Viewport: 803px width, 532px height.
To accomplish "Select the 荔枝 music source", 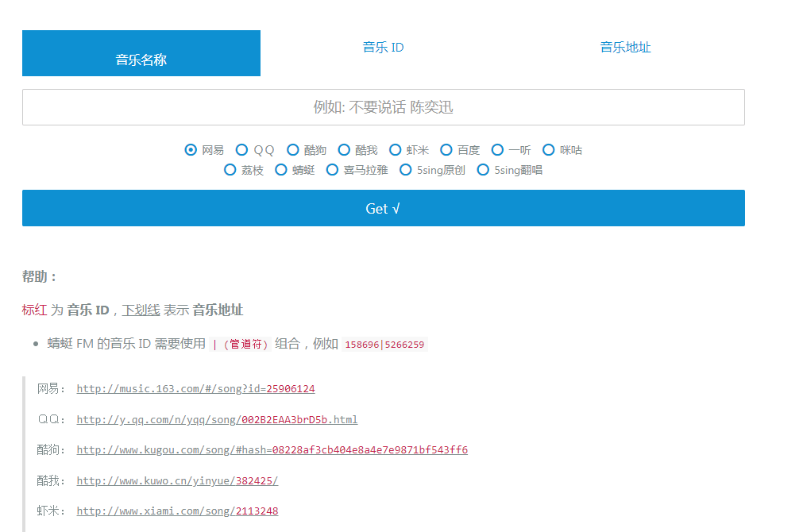I will (x=230, y=169).
